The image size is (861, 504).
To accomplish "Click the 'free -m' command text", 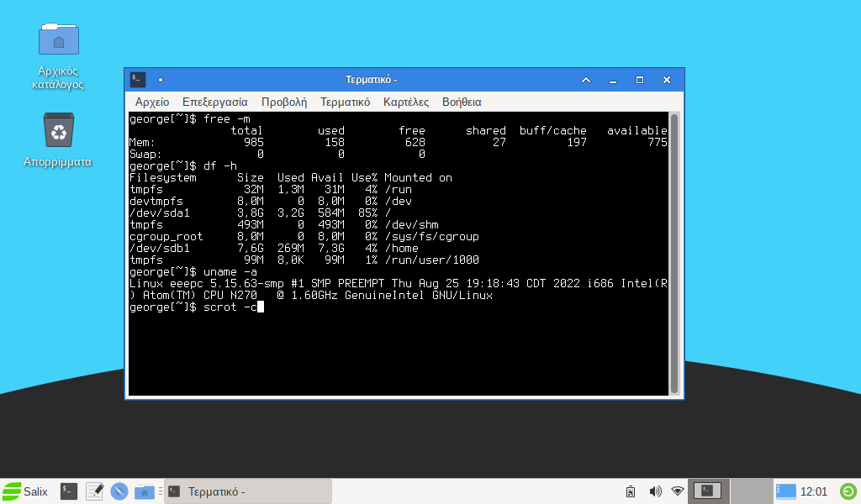I will tap(227, 119).
